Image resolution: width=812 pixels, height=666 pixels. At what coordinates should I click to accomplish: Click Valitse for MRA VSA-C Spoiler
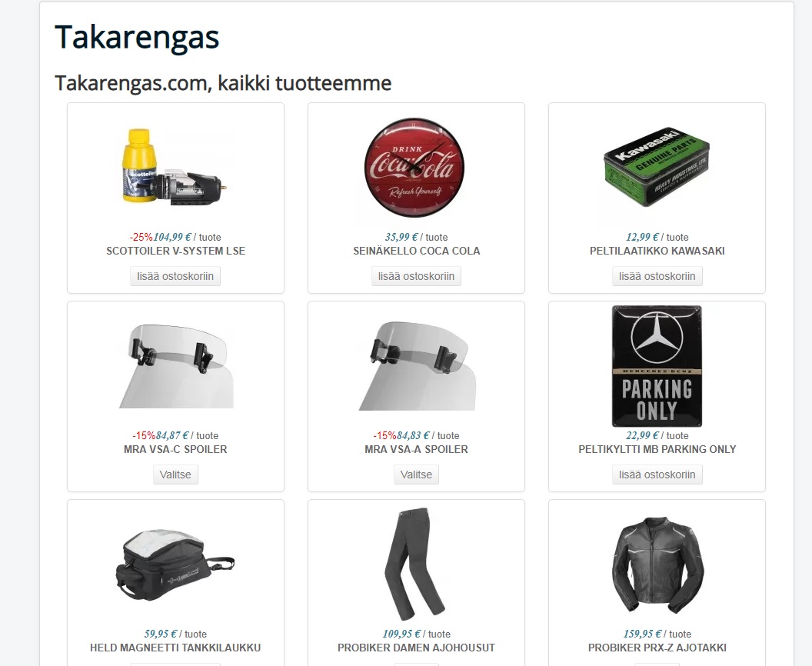coord(175,475)
